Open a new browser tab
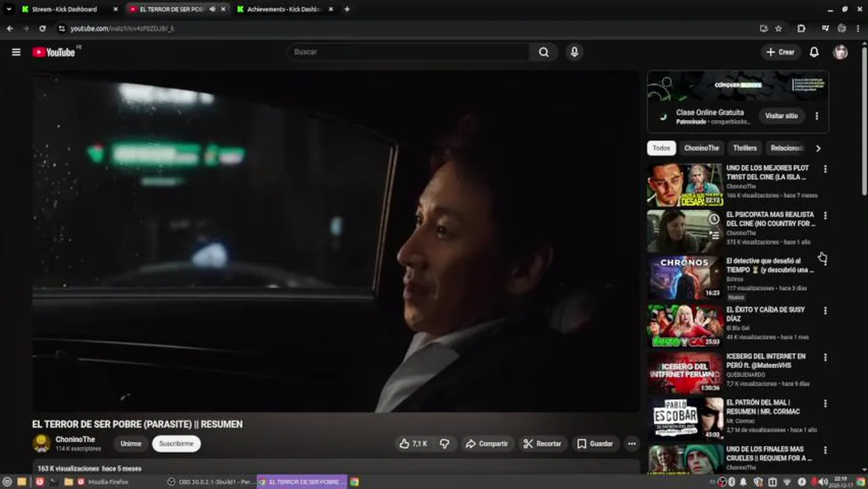 click(x=347, y=10)
